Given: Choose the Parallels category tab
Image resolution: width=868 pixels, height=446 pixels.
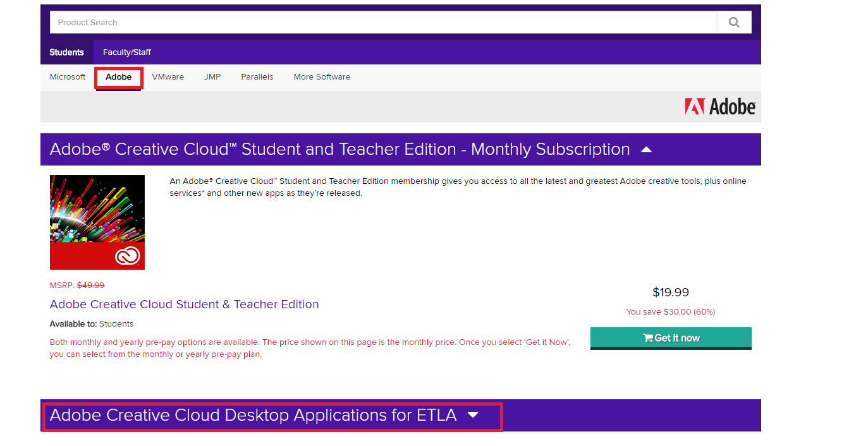Looking at the screenshot, I should (x=257, y=77).
